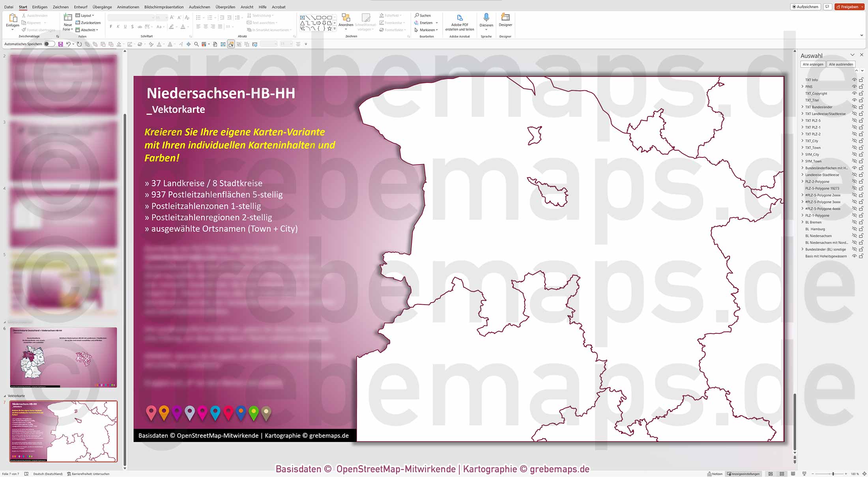Click the Freigeben share button

point(849,6)
